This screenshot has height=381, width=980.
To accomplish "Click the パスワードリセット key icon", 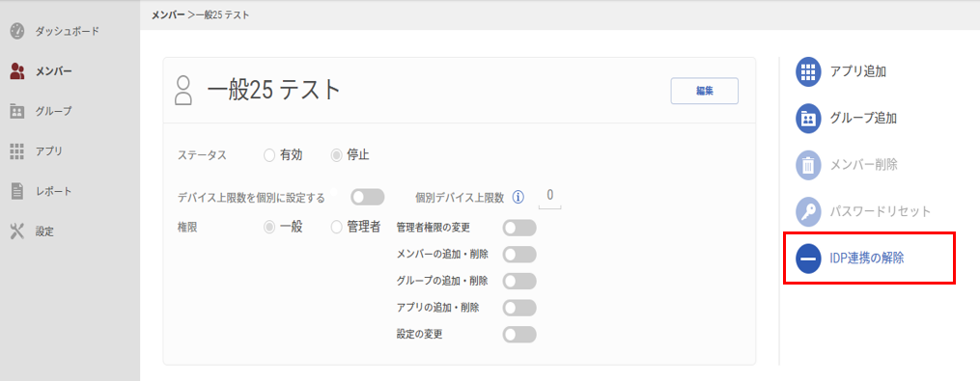I will pos(807,212).
